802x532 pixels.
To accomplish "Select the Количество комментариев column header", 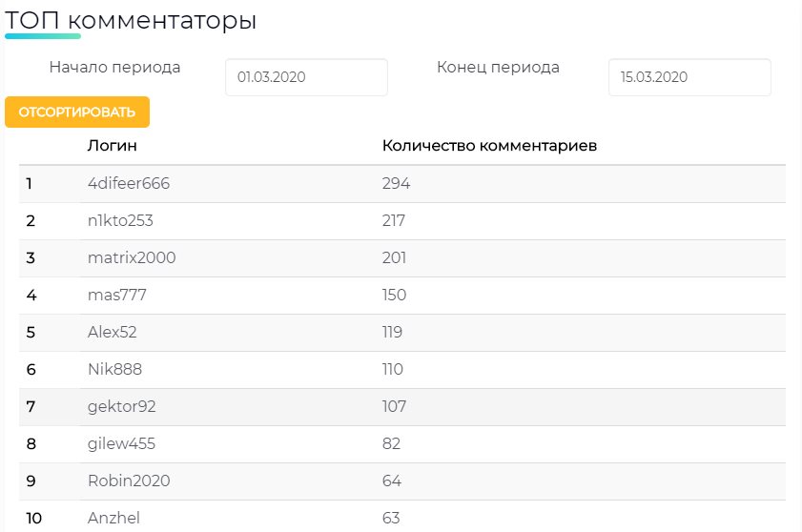I will 489,146.
